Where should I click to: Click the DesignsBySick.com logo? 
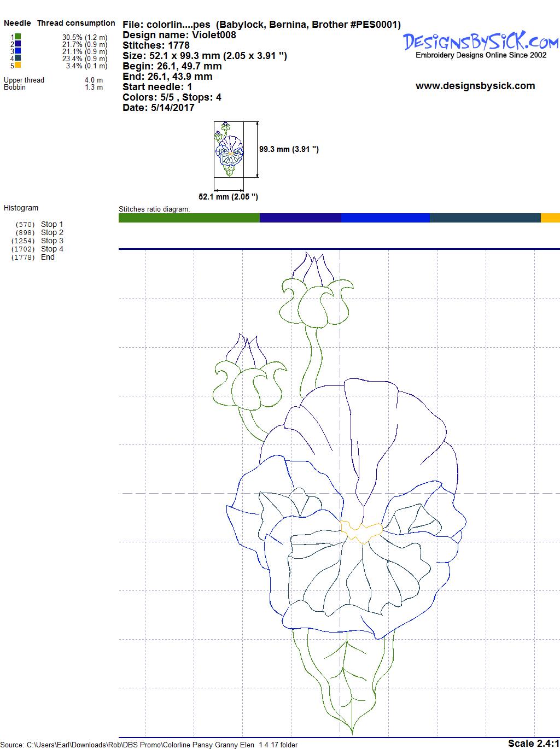tap(481, 42)
